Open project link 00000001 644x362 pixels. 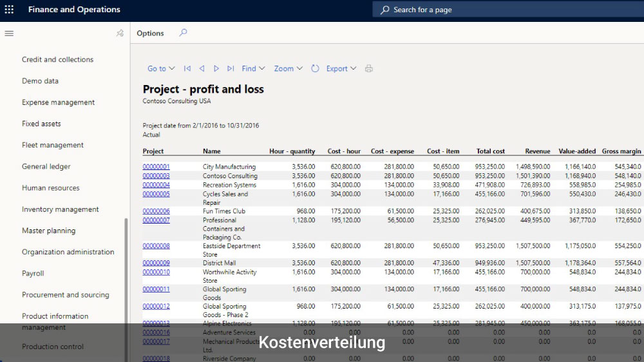pos(156,167)
